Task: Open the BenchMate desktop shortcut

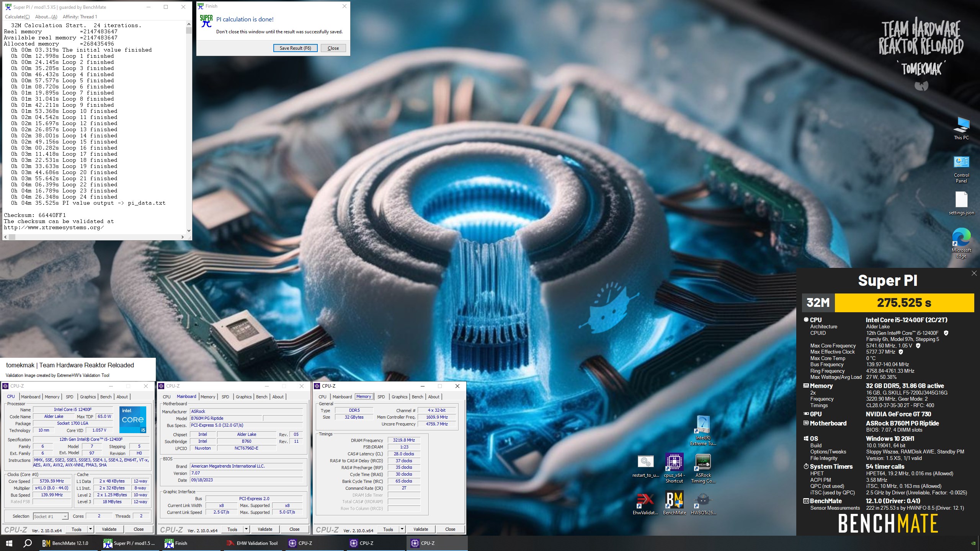Action: click(x=674, y=504)
